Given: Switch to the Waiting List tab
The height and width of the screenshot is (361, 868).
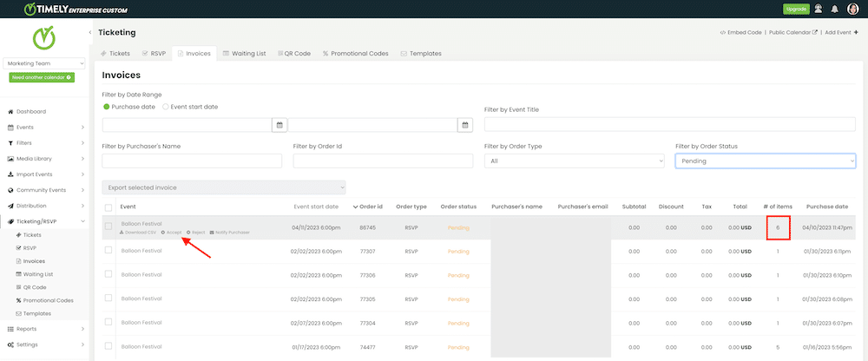Looking at the screenshot, I should coord(243,53).
